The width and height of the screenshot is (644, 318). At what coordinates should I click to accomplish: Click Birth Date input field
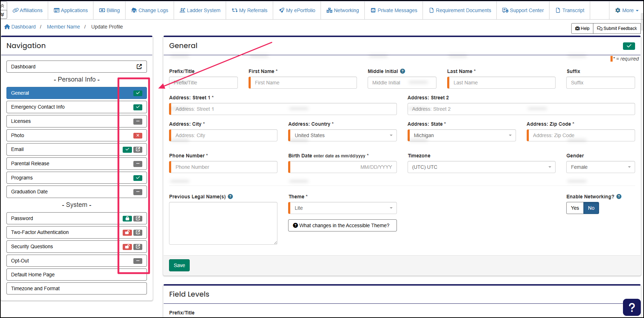(x=342, y=167)
